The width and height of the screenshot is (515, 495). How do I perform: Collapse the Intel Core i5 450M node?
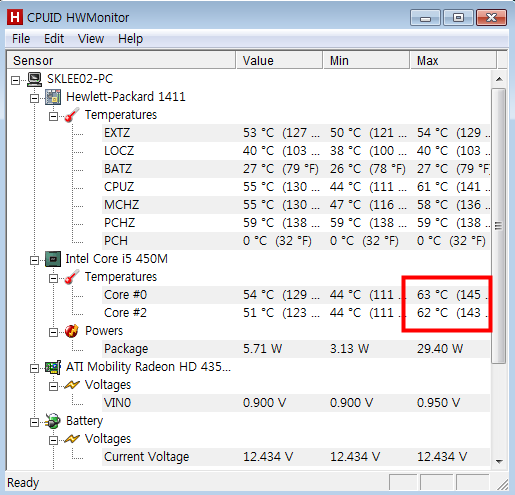pos(34,261)
